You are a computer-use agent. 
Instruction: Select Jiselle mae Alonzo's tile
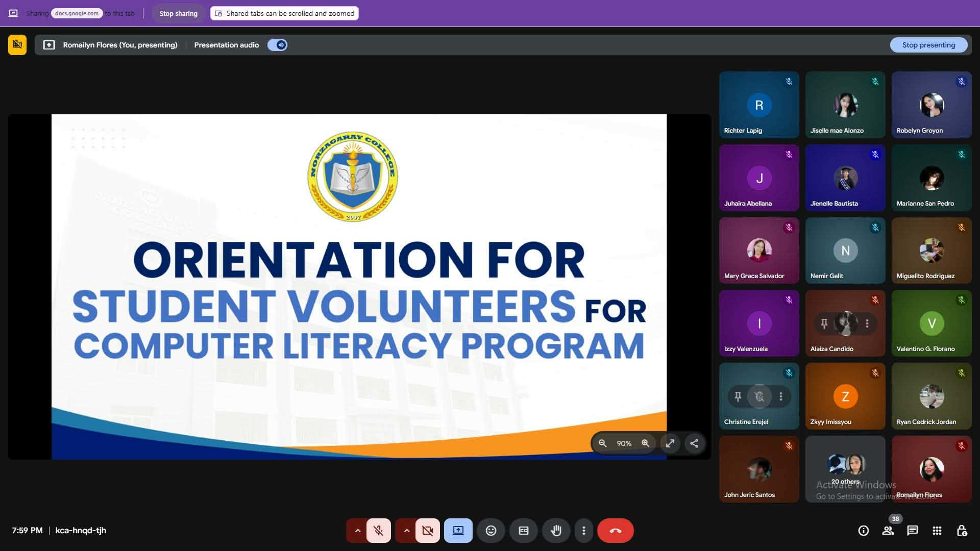(x=845, y=105)
